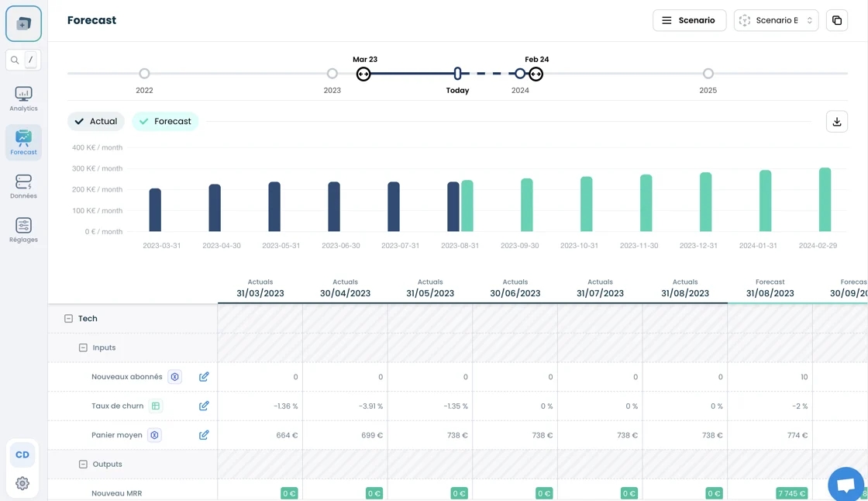Screen dimensions: 868x501
Task: Click the Scenario button
Action: (689, 21)
